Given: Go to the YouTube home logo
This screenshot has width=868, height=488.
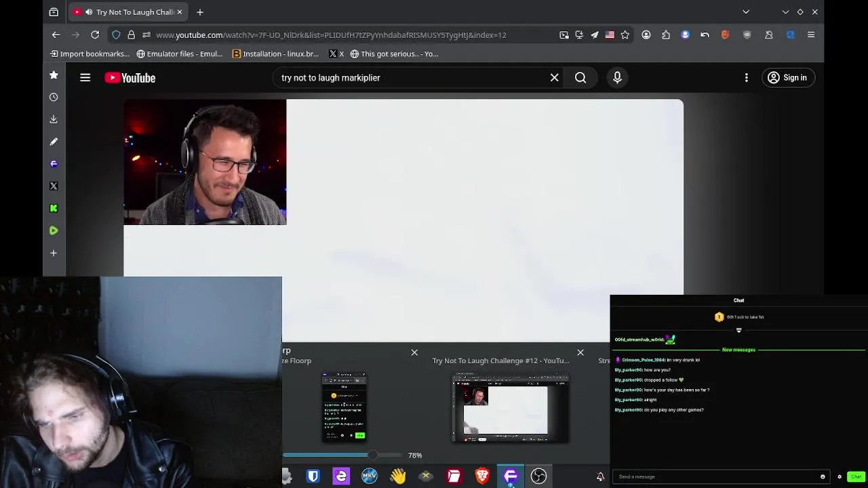Looking at the screenshot, I should [x=130, y=78].
